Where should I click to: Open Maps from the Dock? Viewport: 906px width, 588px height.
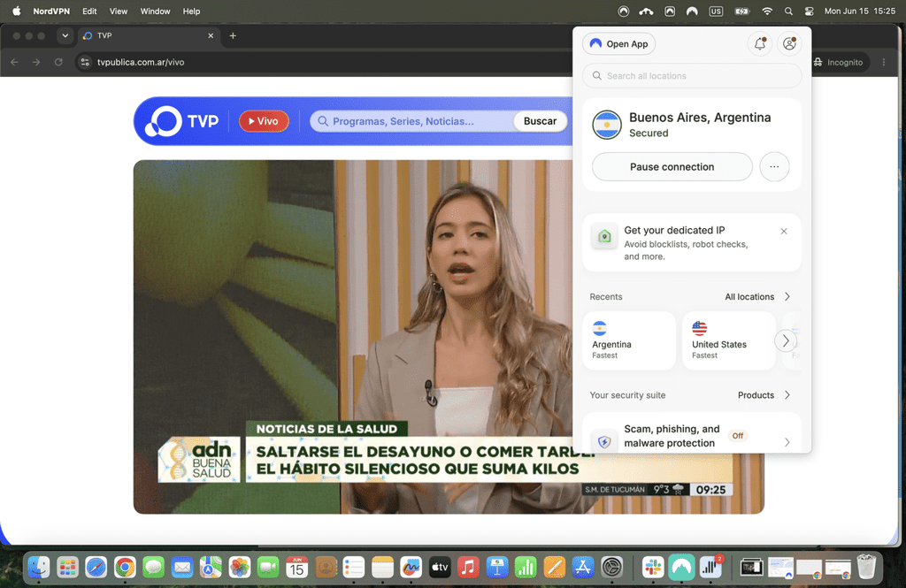coord(211,568)
